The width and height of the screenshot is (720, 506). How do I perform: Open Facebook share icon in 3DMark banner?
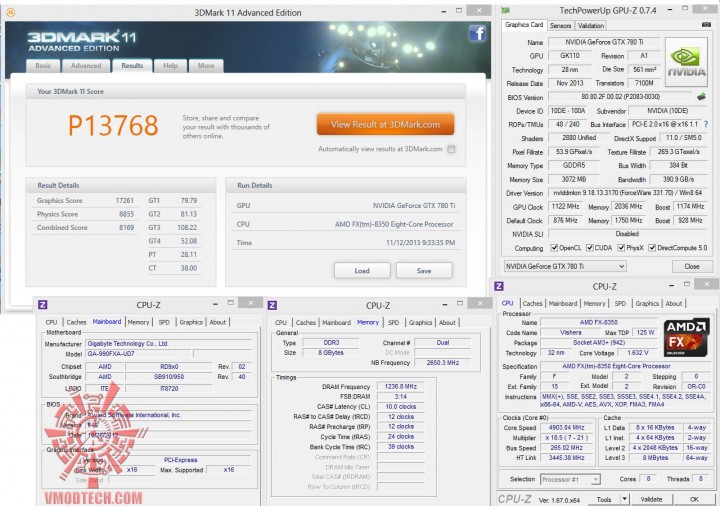478,34
